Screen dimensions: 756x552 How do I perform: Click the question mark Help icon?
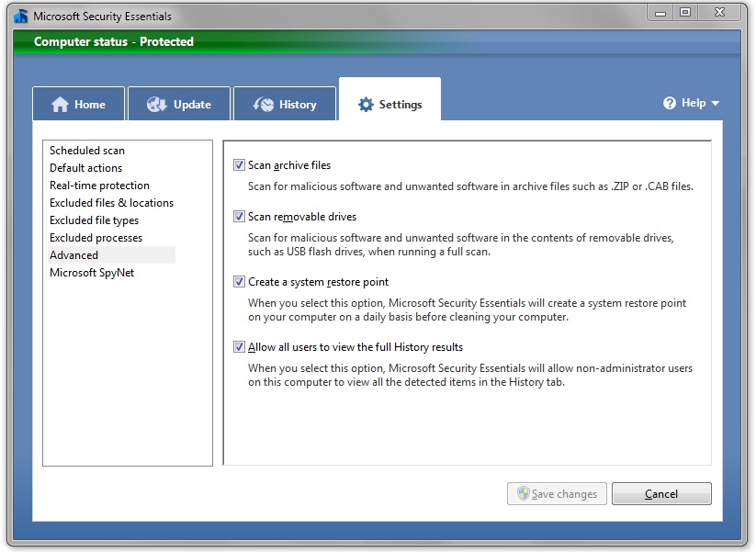tap(670, 103)
